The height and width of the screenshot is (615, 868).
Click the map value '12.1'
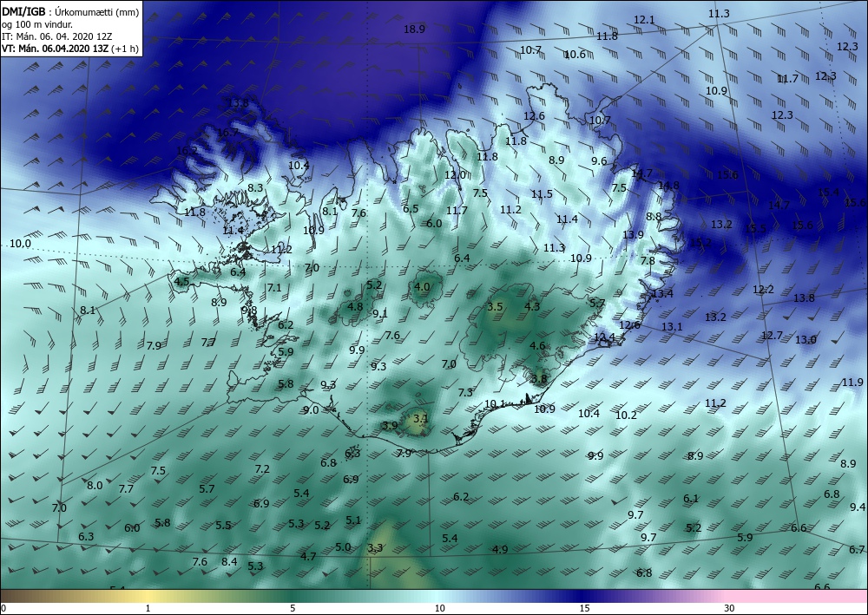[644, 20]
